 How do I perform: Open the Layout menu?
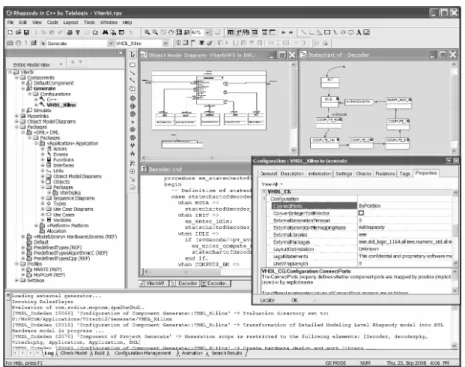coord(71,22)
